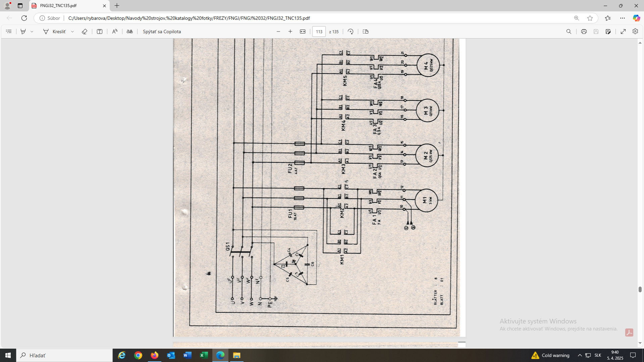Image resolution: width=644 pixels, height=362 pixels.
Task: Open the browser settings and more menu
Action: (x=623, y=18)
